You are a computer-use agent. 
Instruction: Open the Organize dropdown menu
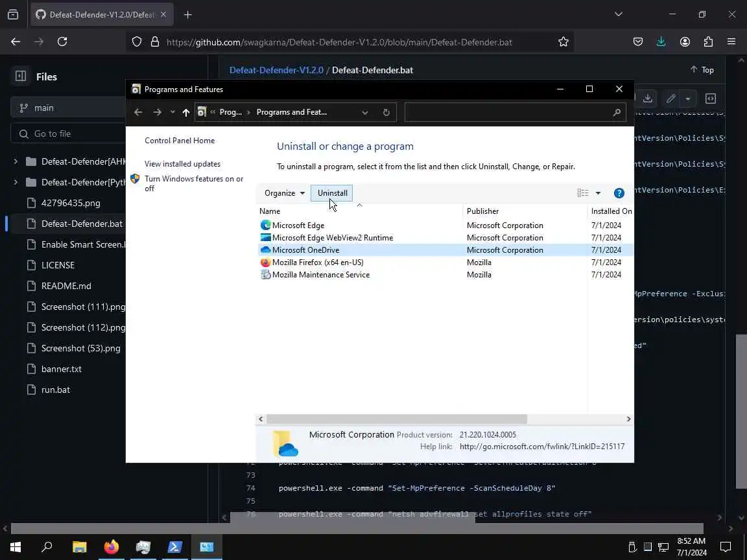point(285,193)
